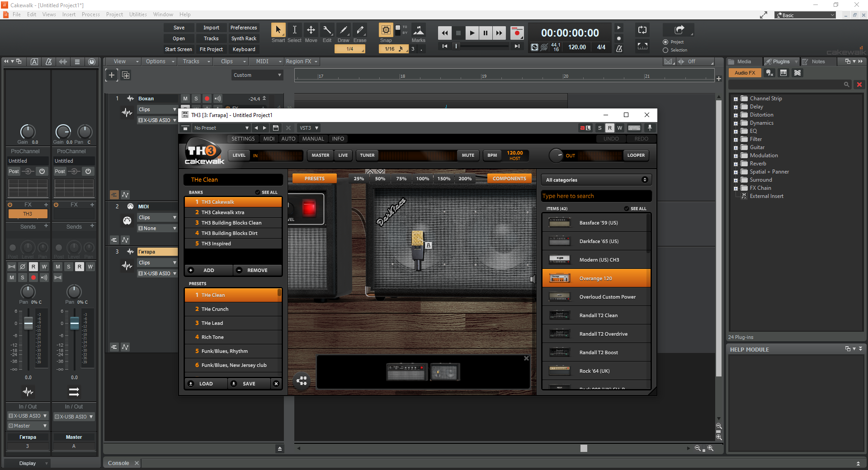Enable TH3 LIVE mode
The width and height of the screenshot is (868, 470).
(x=343, y=155)
